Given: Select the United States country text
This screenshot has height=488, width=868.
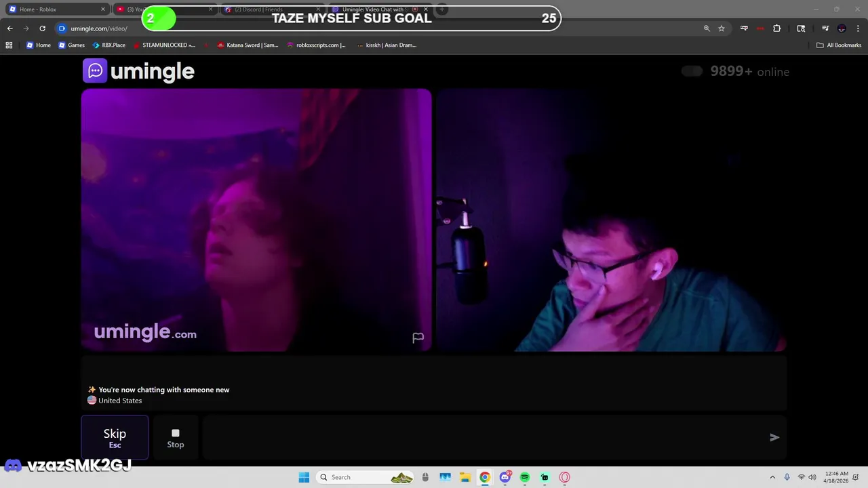Looking at the screenshot, I should click(120, 401).
